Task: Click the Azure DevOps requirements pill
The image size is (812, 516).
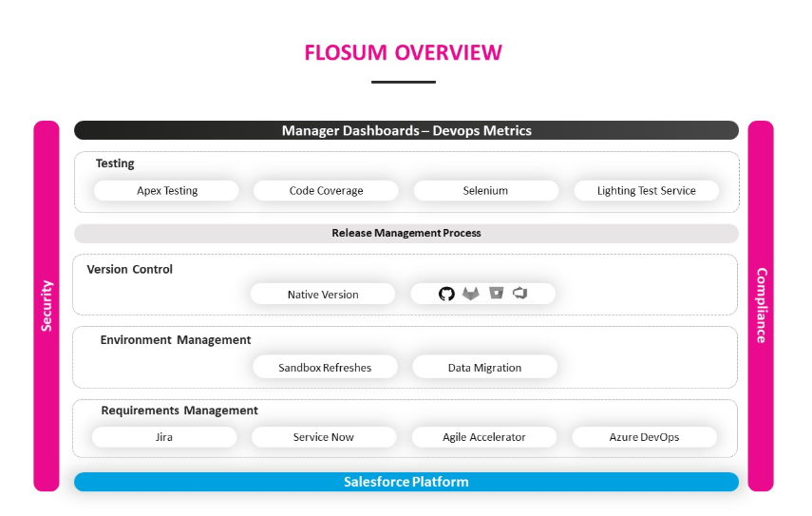Action: 644,437
